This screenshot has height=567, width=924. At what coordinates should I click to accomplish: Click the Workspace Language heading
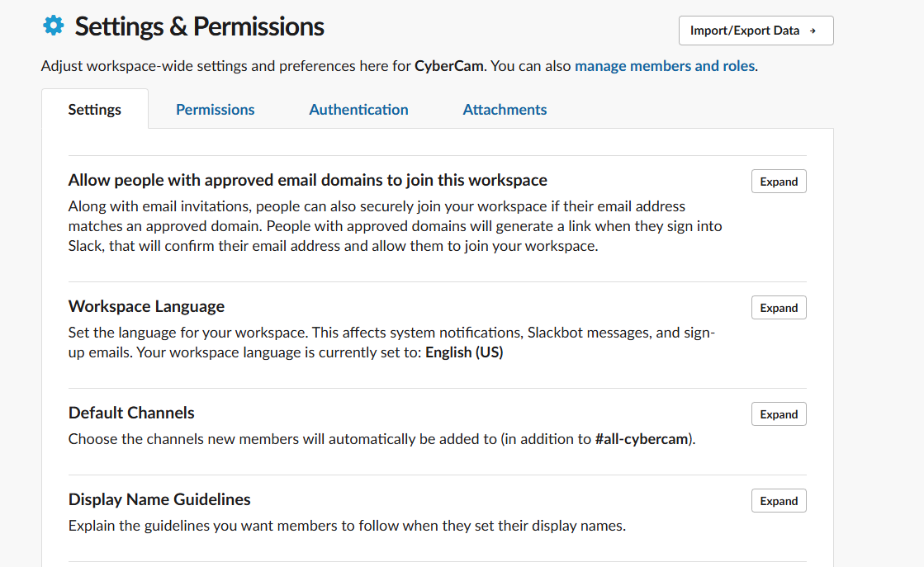pos(146,306)
